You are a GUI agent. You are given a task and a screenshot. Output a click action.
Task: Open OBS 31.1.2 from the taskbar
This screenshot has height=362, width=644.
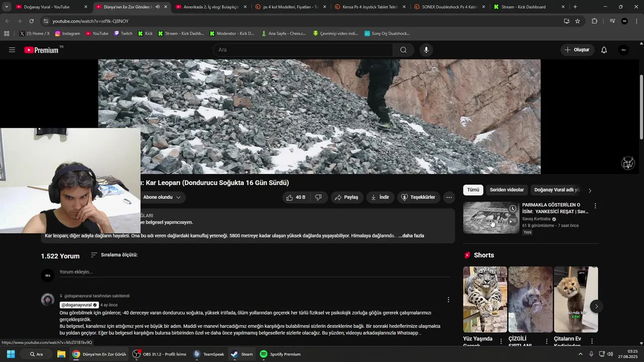[159, 354]
